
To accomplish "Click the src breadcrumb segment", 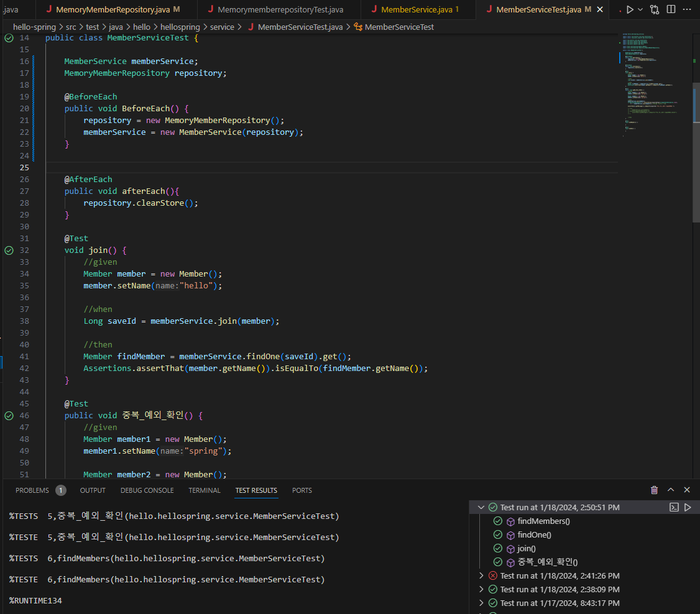I will click(71, 27).
